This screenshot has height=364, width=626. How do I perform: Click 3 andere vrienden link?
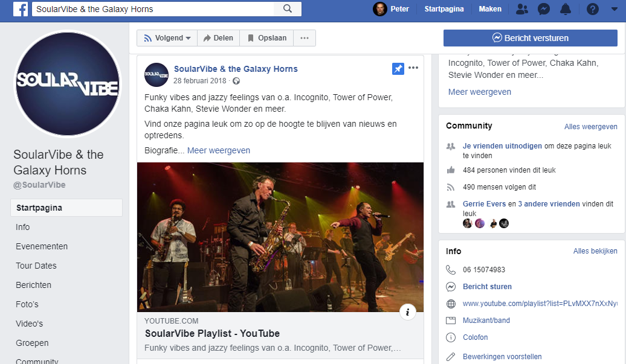pyautogui.click(x=549, y=204)
